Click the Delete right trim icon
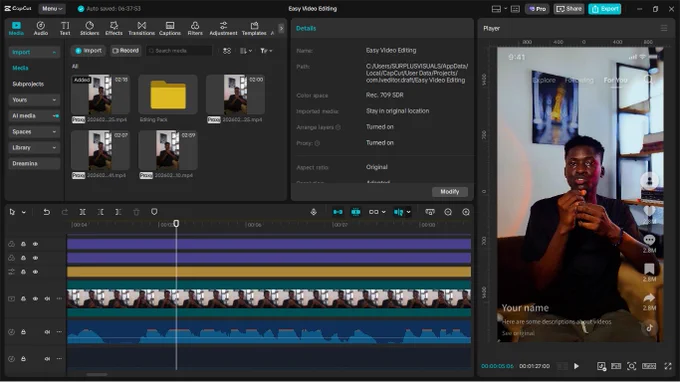Screen dimensions: 680x382 (118, 212)
